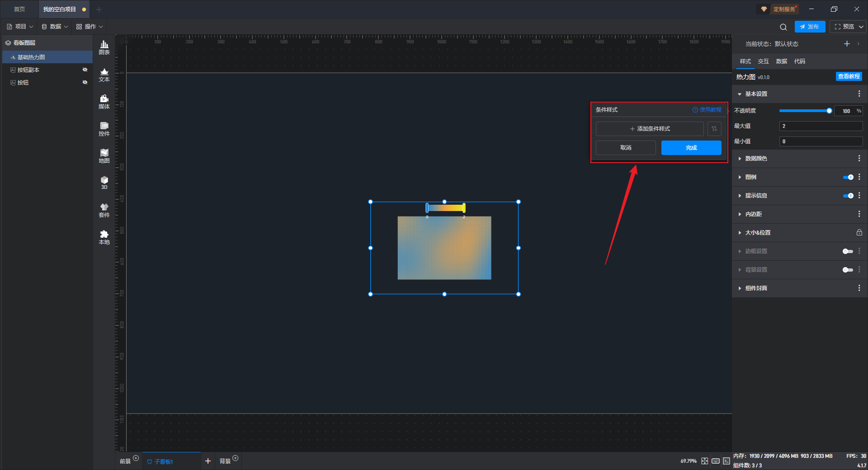Expand the 提示信息 section
Image resolution: width=868 pixels, height=470 pixels.
(x=740, y=196)
